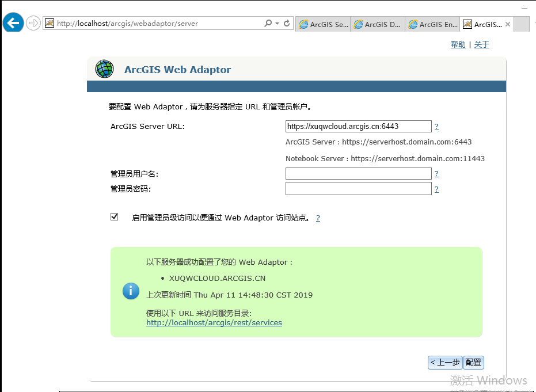Screen dimensions: 536x392
Task: Click the ArcGIS globe logo
Action: tap(104, 69)
